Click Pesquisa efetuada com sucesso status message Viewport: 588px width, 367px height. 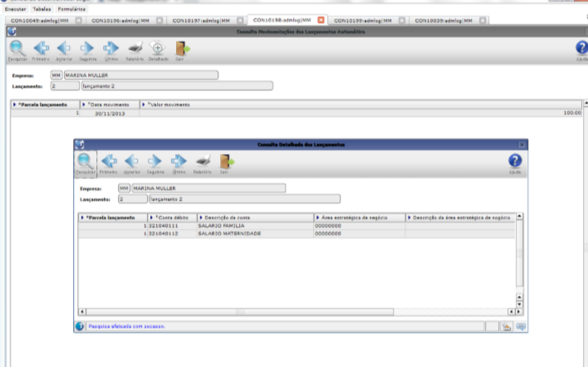click(126, 326)
